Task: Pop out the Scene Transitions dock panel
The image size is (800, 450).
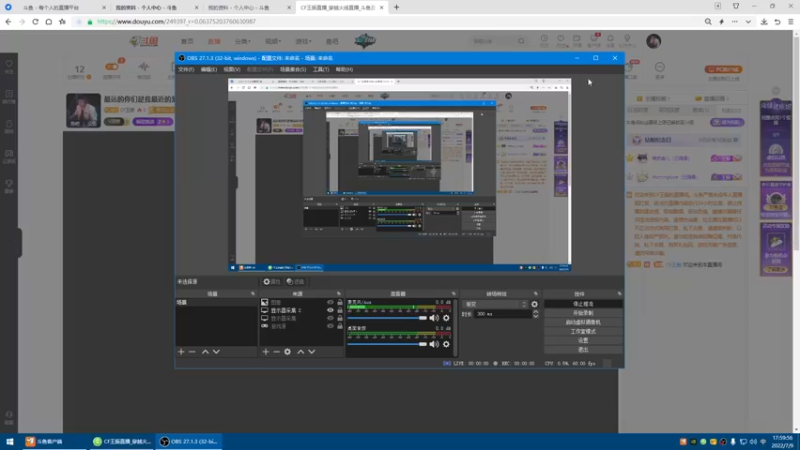Action: [x=536, y=294]
